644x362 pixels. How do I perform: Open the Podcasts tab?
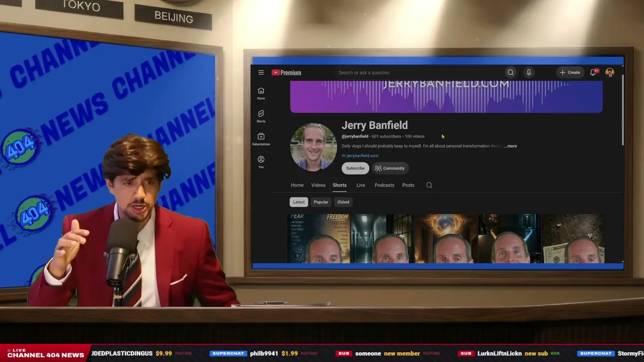point(384,185)
